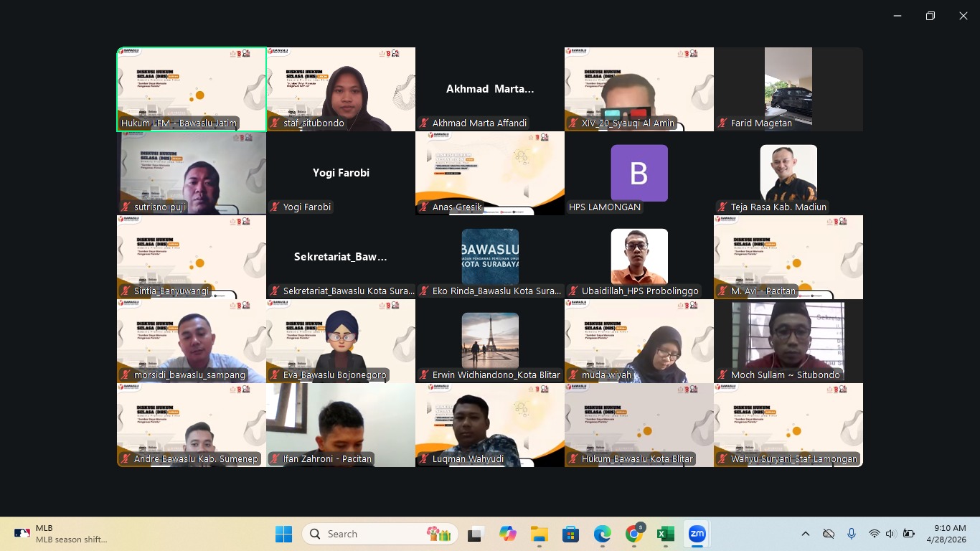
Task: Open Microsoft Edge from taskbar
Action: point(602,534)
